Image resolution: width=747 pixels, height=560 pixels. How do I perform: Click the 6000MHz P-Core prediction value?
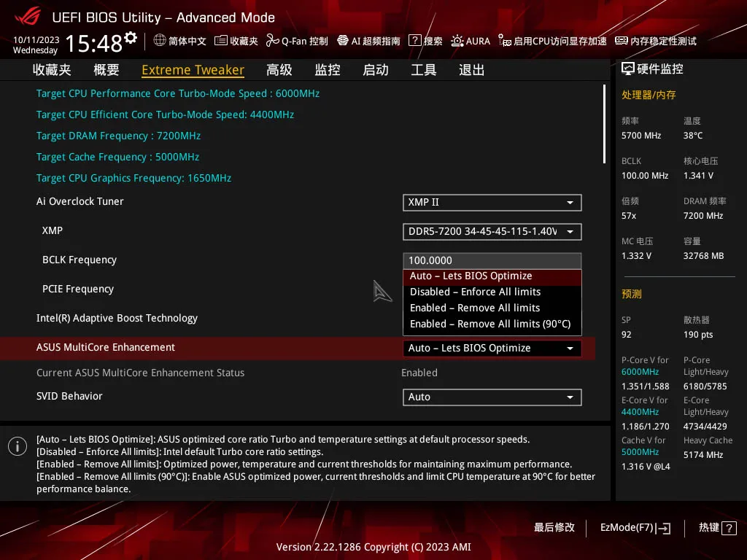click(x=640, y=372)
